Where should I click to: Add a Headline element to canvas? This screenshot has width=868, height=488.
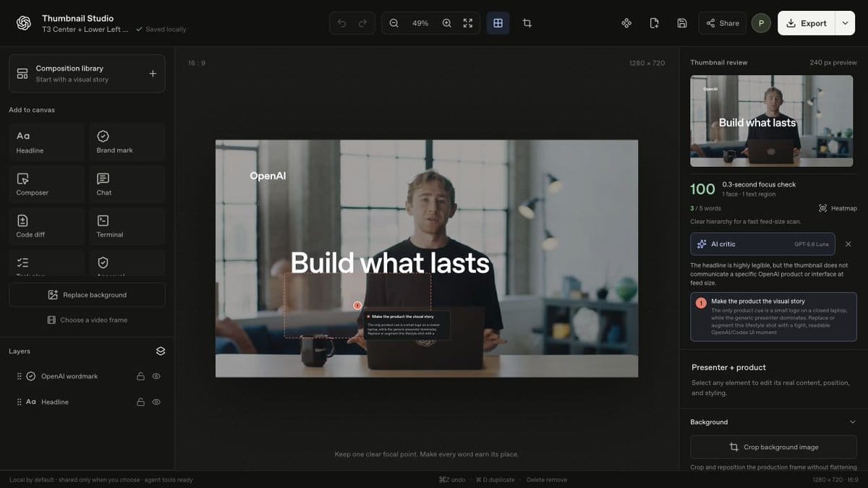[x=47, y=142]
